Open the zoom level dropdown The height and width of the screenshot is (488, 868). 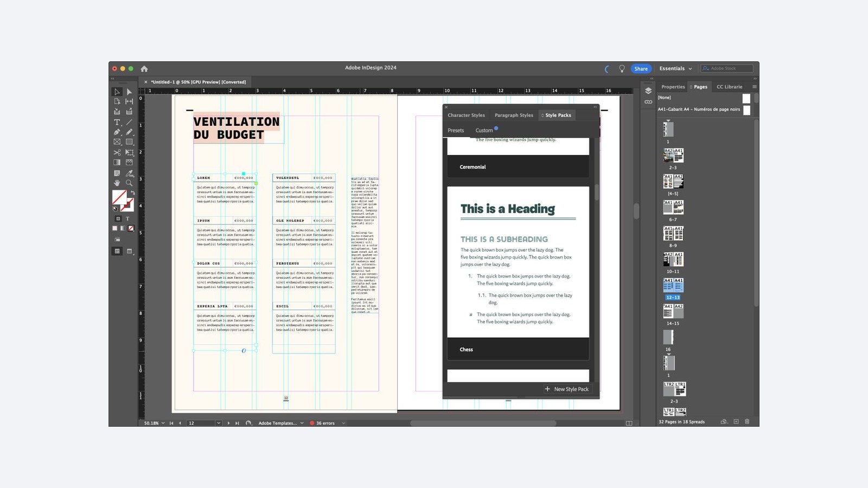click(x=163, y=423)
